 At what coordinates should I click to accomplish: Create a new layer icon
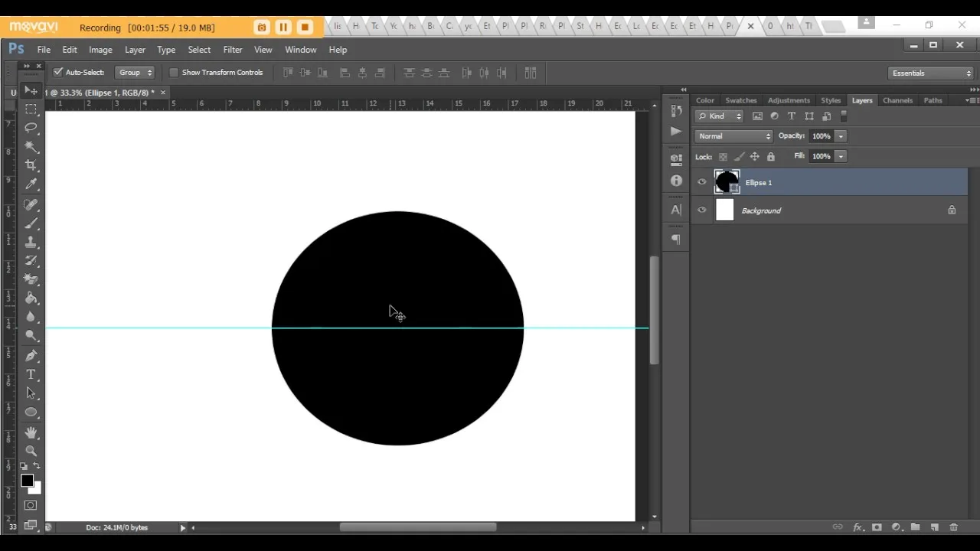pyautogui.click(x=934, y=527)
